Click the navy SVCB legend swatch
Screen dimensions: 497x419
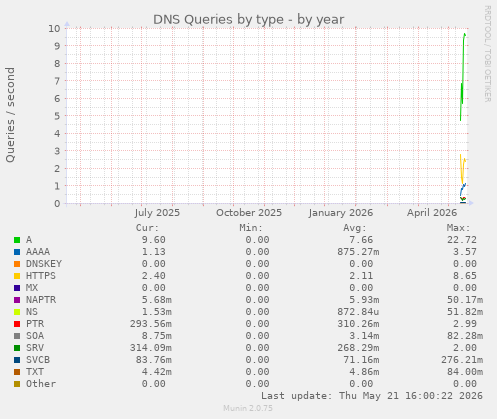click(x=17, y=360)
